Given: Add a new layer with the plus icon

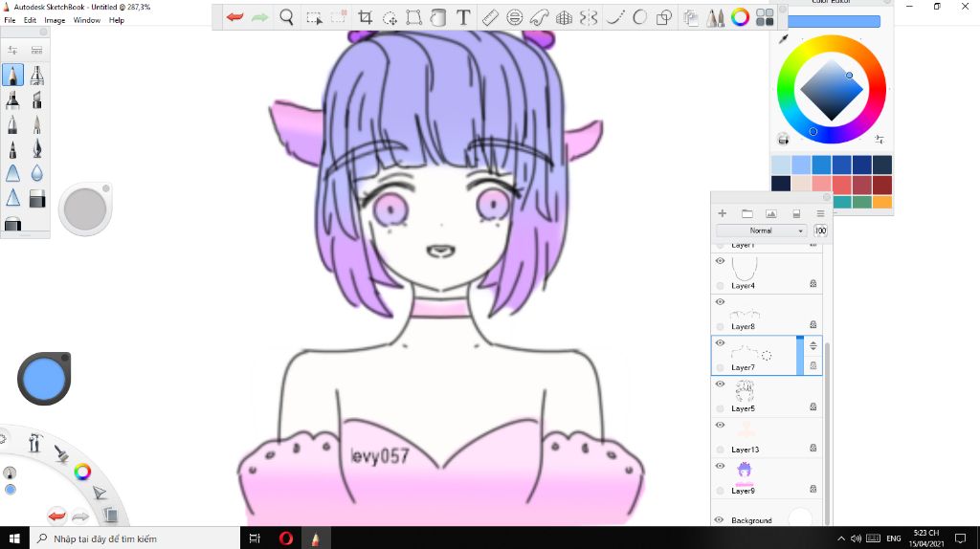Looking at the screenshot, I should click(x=722, y=213).
